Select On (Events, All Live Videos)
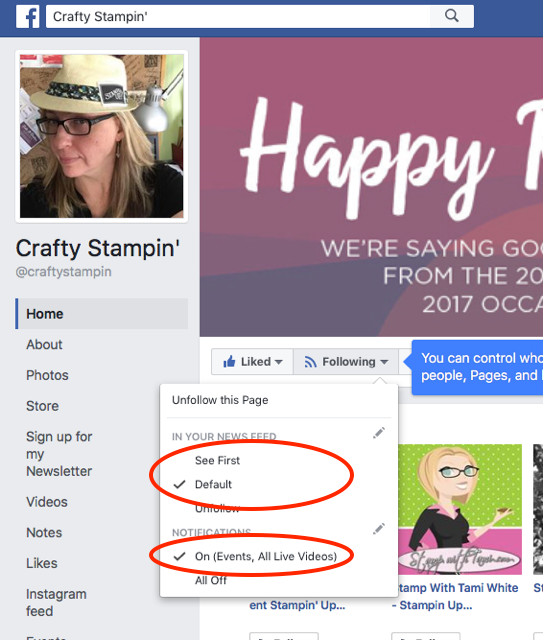 tap(266, 556)
